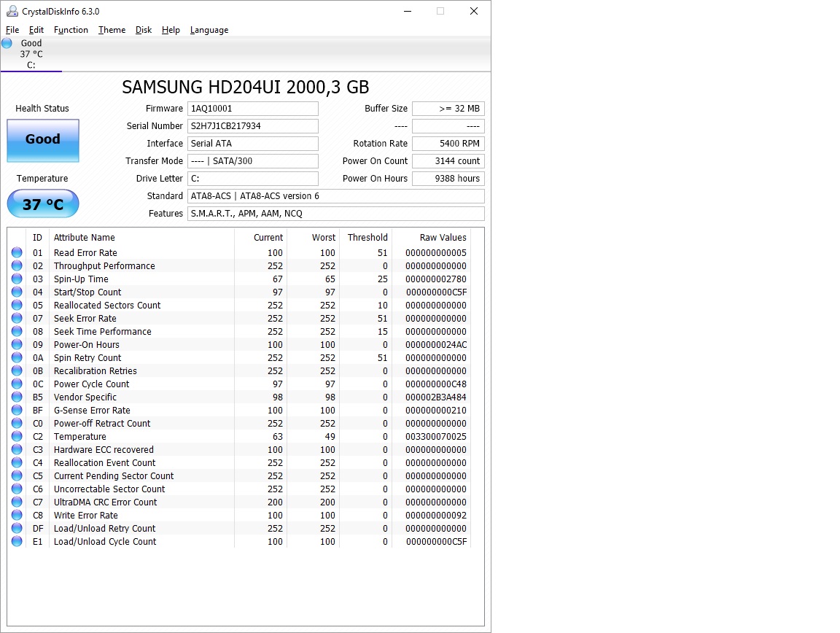
Task: Click the 37 °C temperature button
Action: [43, 203]
